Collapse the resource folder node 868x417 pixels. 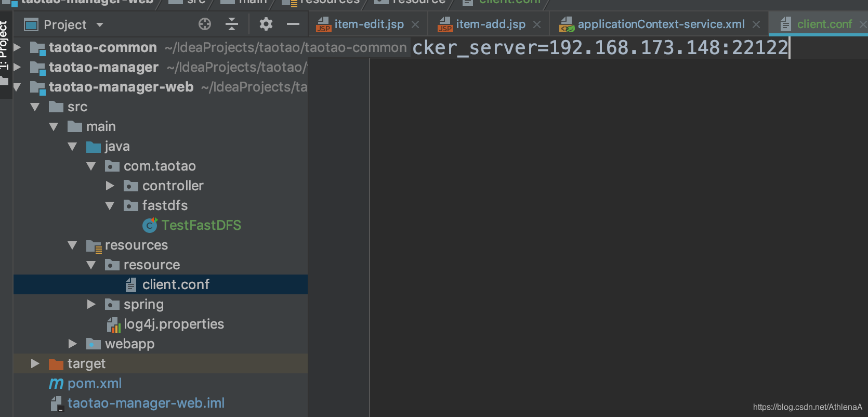91,265
